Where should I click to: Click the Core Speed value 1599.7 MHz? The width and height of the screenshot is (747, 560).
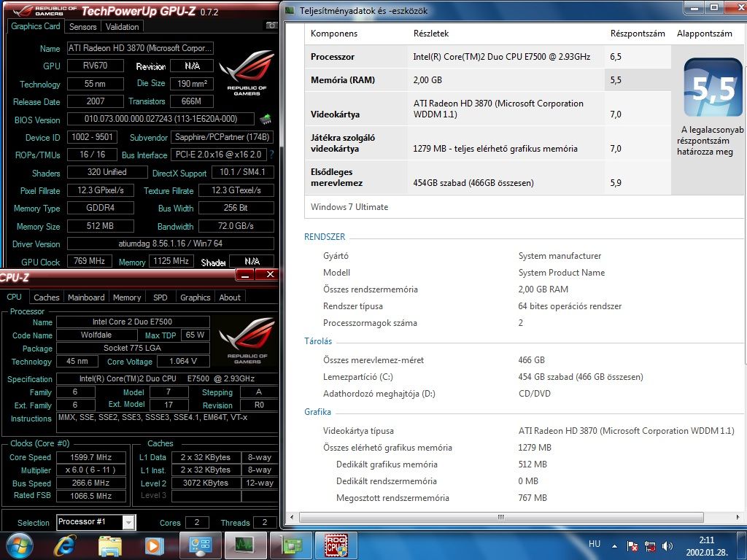[91, 457]
